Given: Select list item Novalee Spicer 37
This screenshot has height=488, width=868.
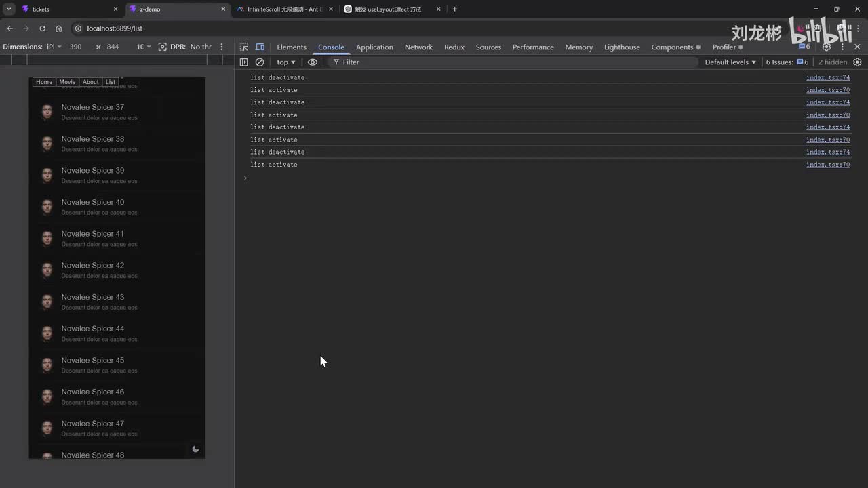Looking at the screenshot, I should tap(117, 112).
